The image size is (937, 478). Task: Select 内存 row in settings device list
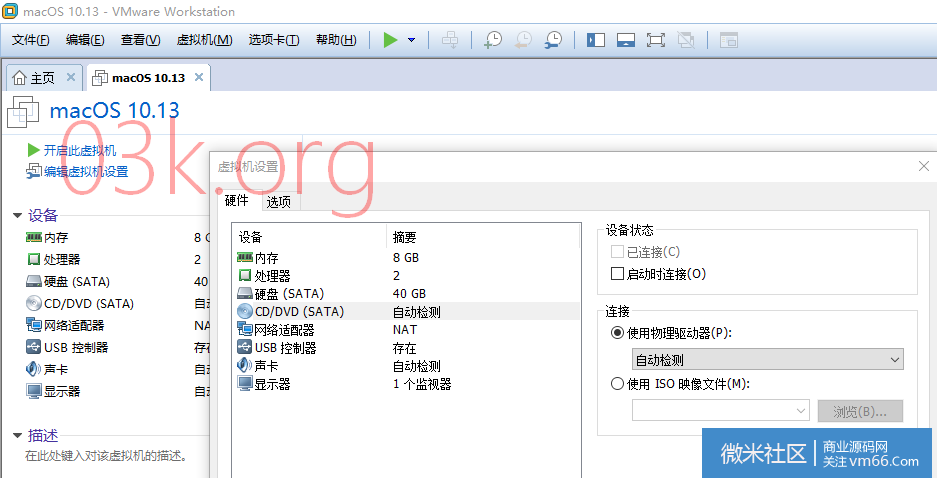point(408,258)
